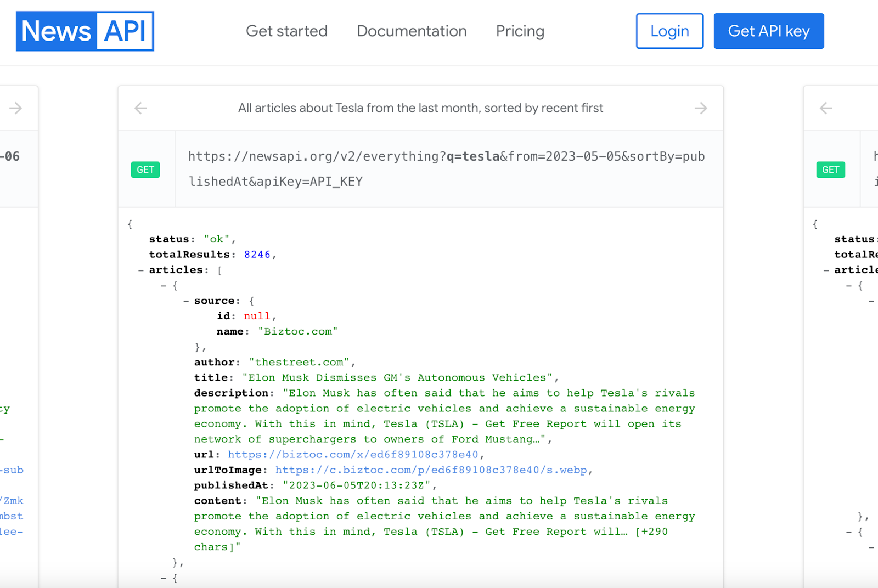The height and width of the screenshot is (588, 878).
Task: Click the author value "thestreet.com"
Action: point(300,362)
